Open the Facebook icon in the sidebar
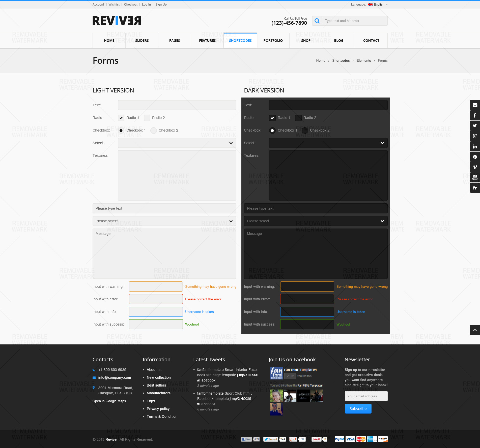Screen dimensions: 480x448 point(475,115)
